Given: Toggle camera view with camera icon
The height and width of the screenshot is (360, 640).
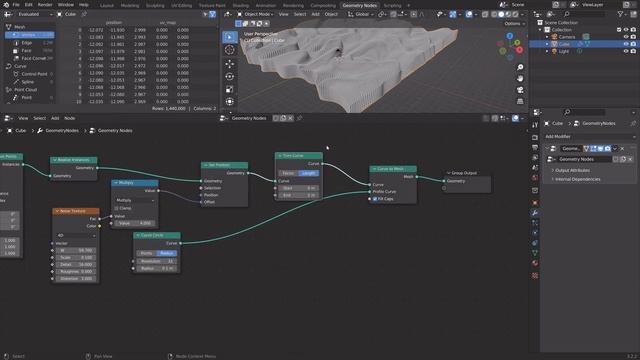Looking at the screenshot, I should click(520, 90).
